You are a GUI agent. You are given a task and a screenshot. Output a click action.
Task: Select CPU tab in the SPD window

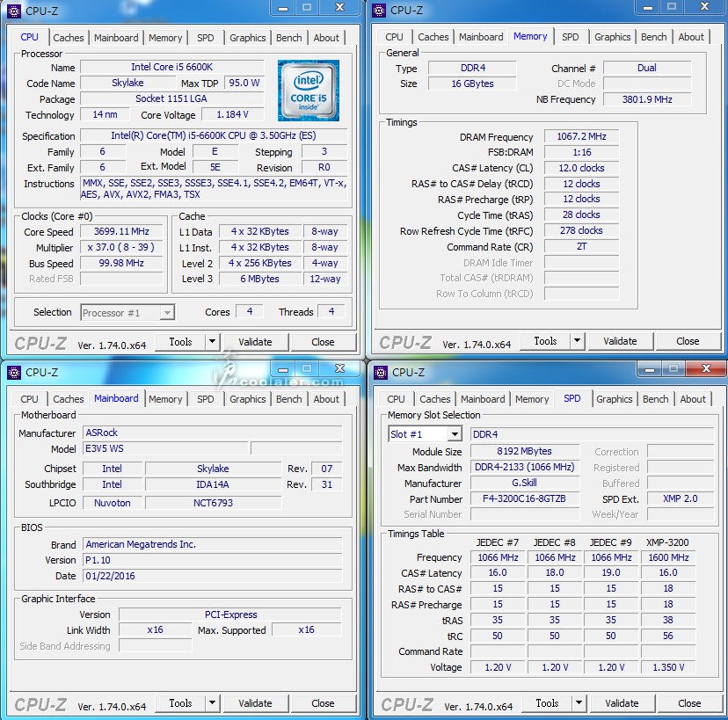pos(396,399)
